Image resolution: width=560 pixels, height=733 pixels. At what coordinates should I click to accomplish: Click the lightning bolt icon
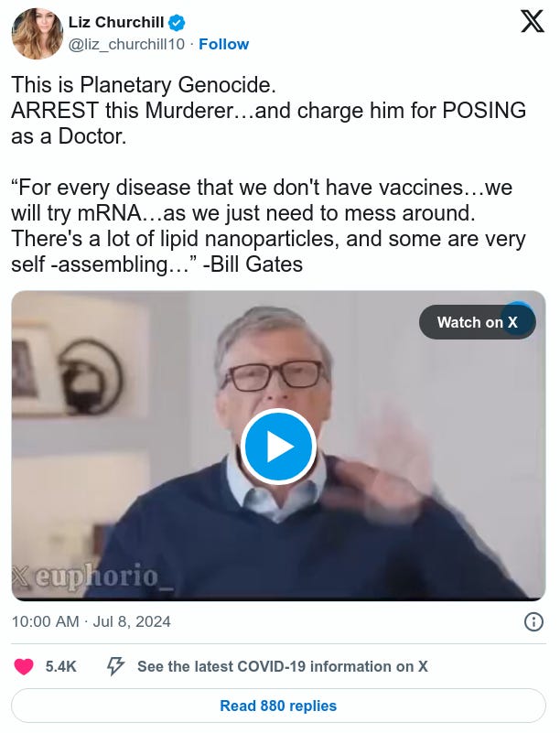(x=115, y=666)
